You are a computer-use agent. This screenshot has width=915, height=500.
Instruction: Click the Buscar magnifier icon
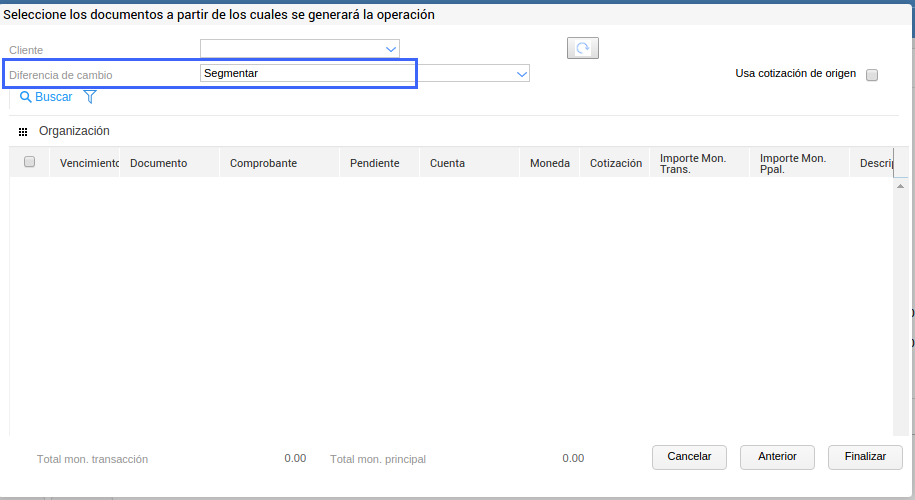[25, 97]
